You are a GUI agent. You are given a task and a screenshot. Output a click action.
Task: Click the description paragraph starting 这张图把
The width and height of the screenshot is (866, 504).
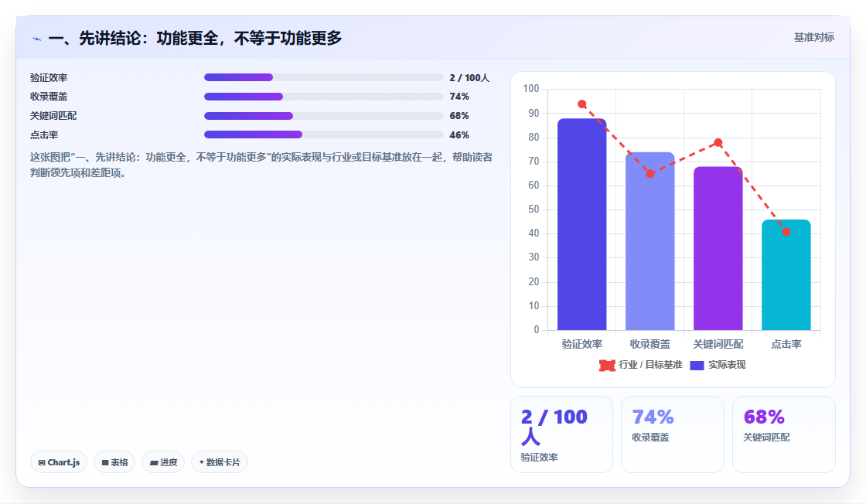click(261, 165)
